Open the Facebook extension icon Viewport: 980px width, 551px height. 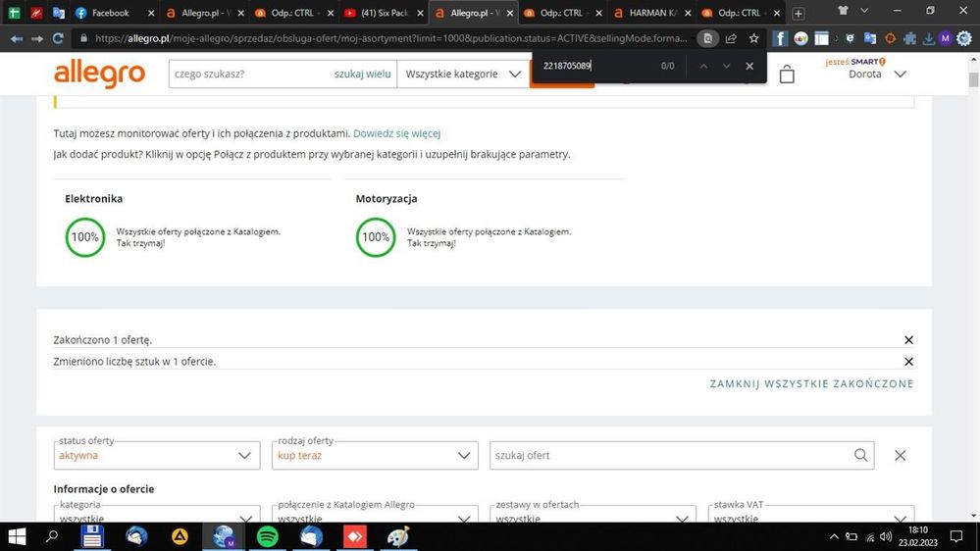pos(779,39)
